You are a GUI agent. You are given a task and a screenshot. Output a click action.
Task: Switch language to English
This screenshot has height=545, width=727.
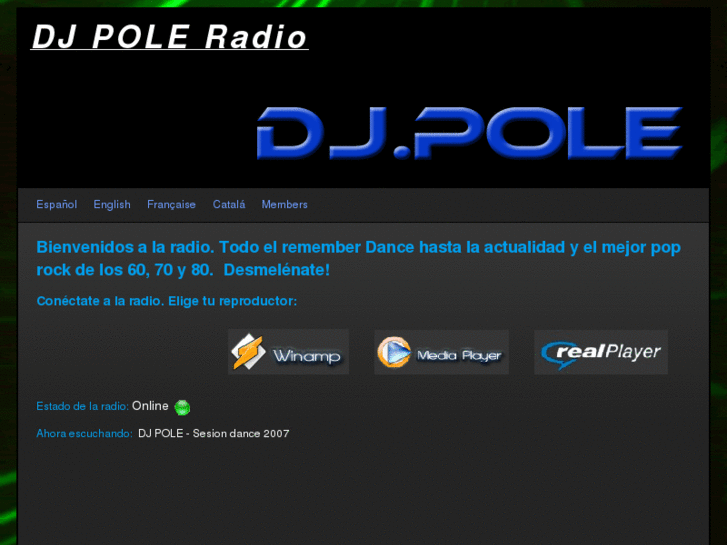coord(112,205)
